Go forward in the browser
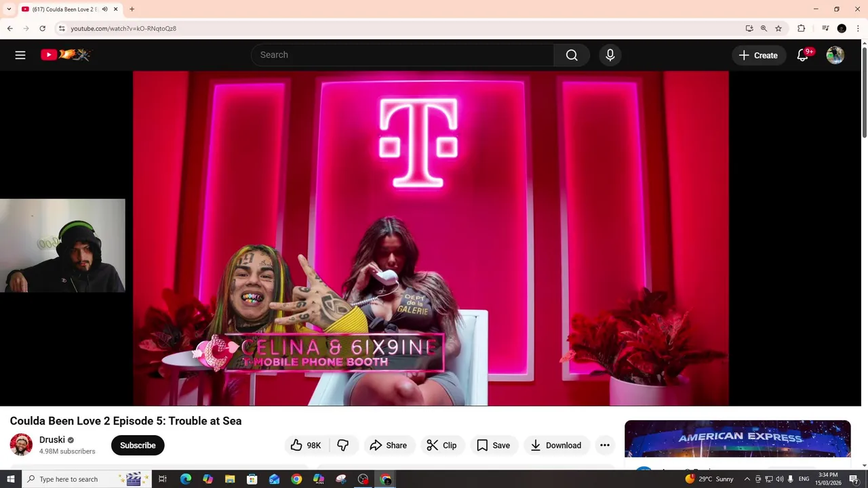 26,28
